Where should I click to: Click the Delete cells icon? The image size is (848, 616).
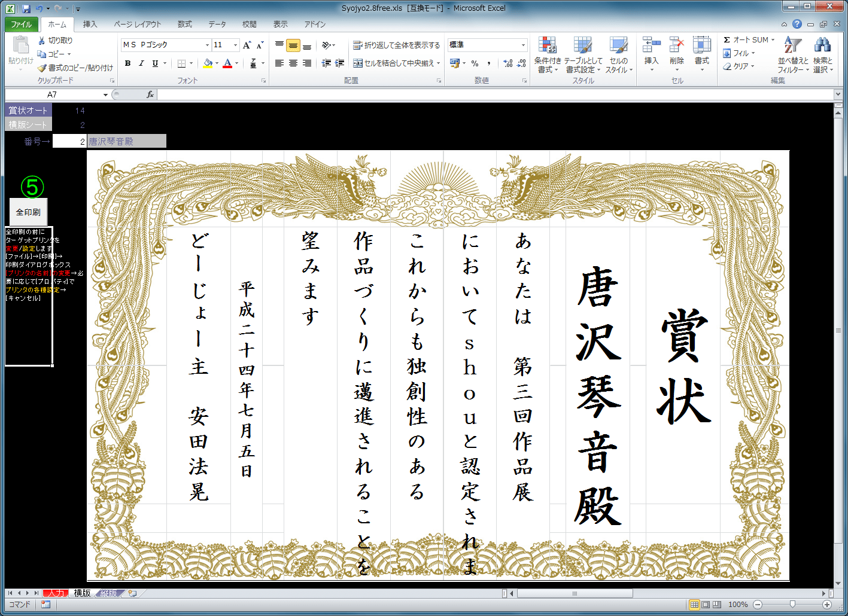click(x=676, y=46)
